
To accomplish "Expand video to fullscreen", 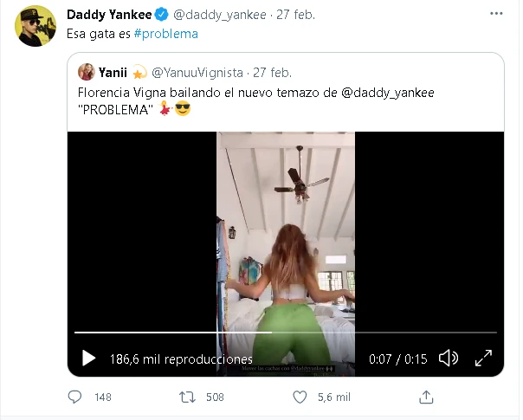I will (x=484, y=358).
